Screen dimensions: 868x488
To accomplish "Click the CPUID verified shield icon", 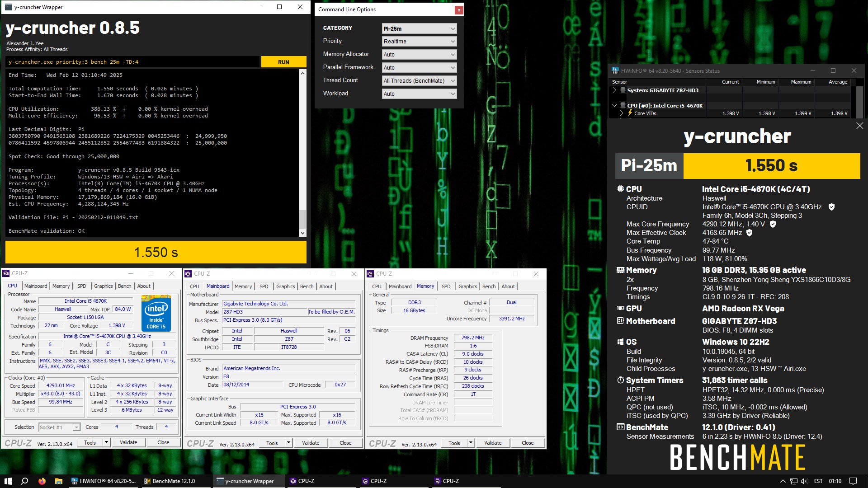I will (x=831, y=207).
